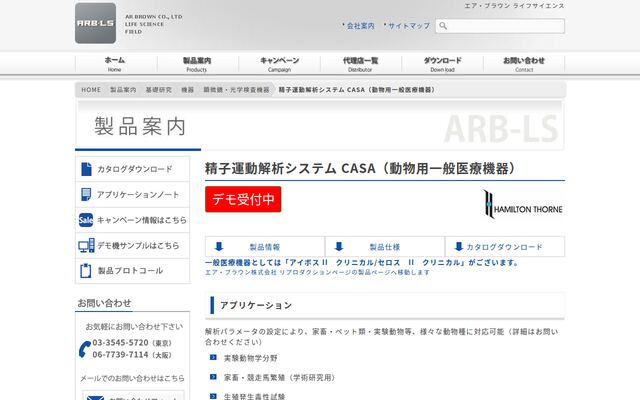Click the エア・ブラウン株式会社 リプロダクションページ link

[x=317, y=272]
